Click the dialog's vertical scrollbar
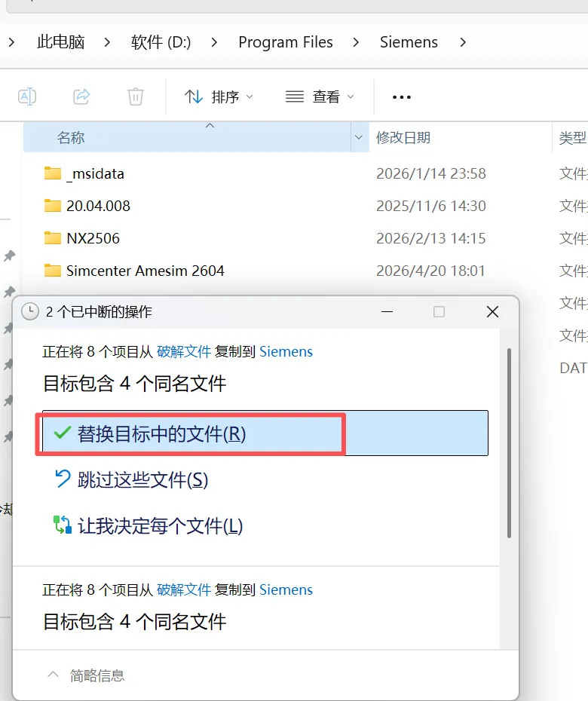588x701 pixels. click(x=509, y=443)
